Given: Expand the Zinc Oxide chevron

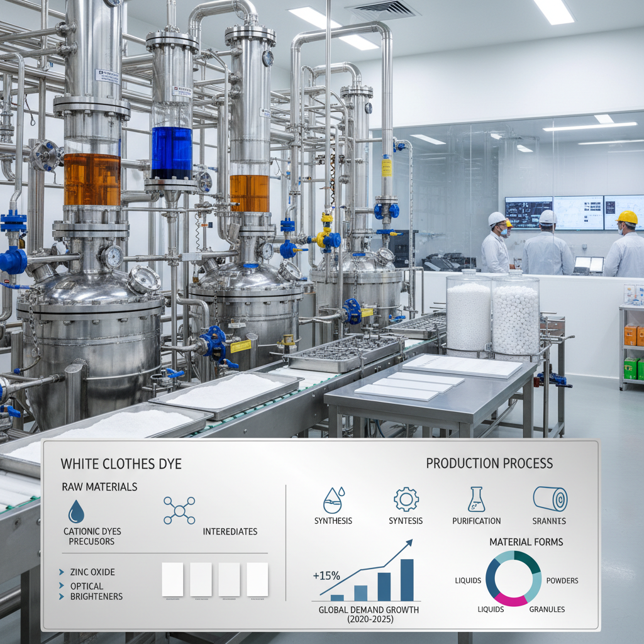Looking at the screenshot, I should coord(62,572).
